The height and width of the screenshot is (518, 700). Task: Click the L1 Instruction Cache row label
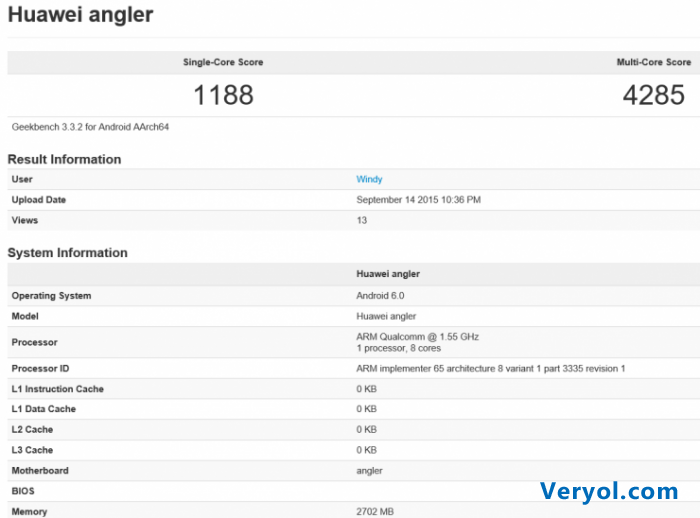[58, 389]
